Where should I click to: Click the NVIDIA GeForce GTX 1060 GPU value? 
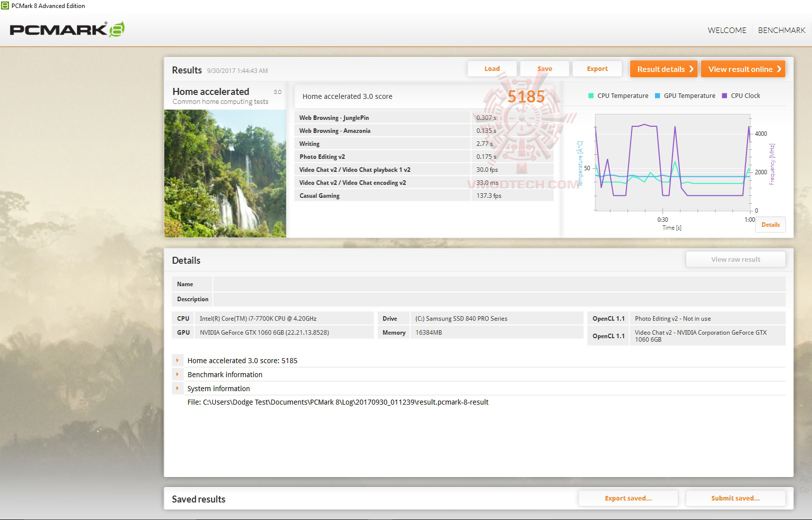(x=264, y=333)
